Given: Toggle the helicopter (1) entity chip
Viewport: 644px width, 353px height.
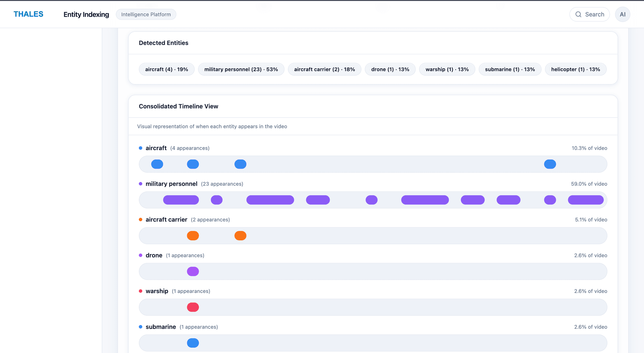Looking at the screenshot, I should [x=576, y=69].
